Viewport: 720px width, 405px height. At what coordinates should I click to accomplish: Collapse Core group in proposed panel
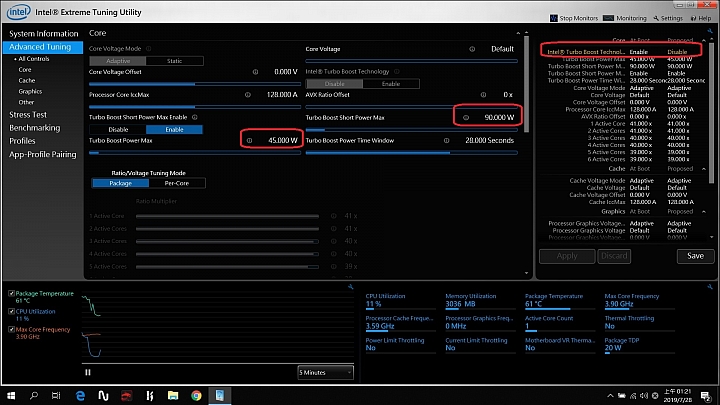coord(704,40)
